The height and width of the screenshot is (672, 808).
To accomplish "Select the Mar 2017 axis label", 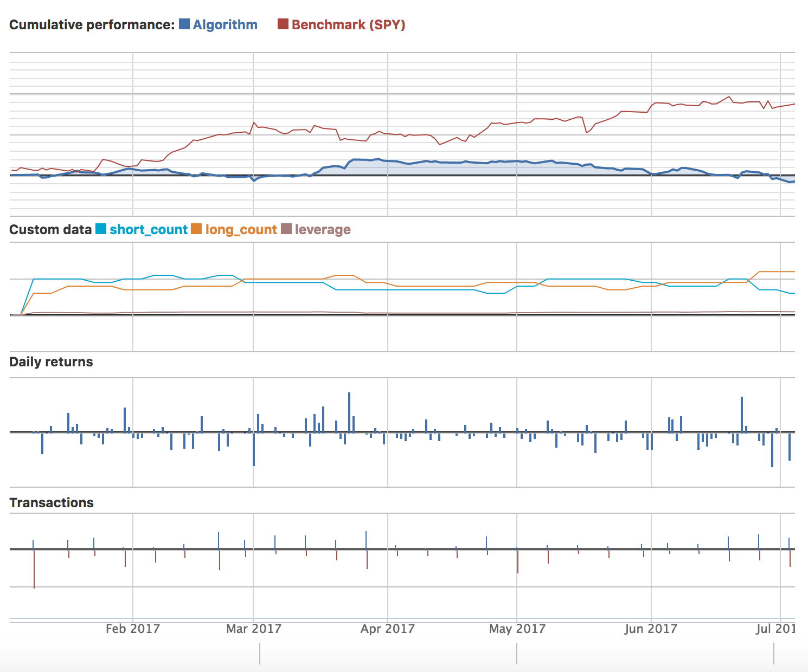I will (254, 629).
